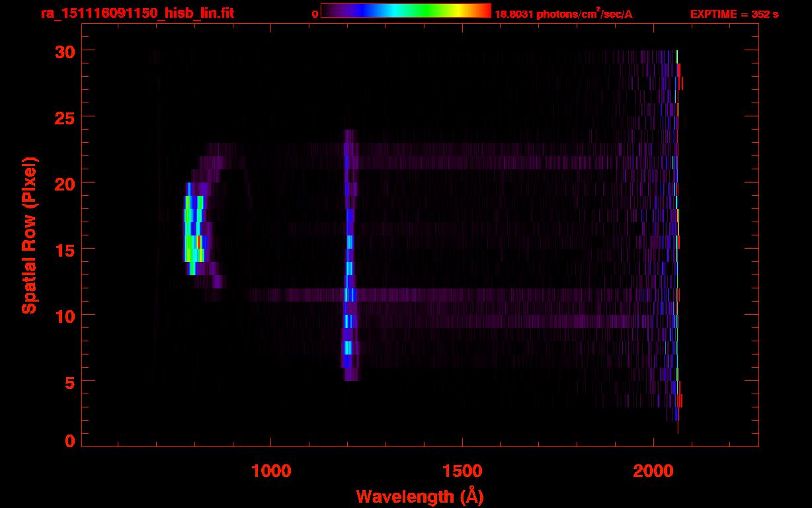Click the y-axis tick label 15
The width and height of the screenshot is (812, 508).
coord(66,249)
